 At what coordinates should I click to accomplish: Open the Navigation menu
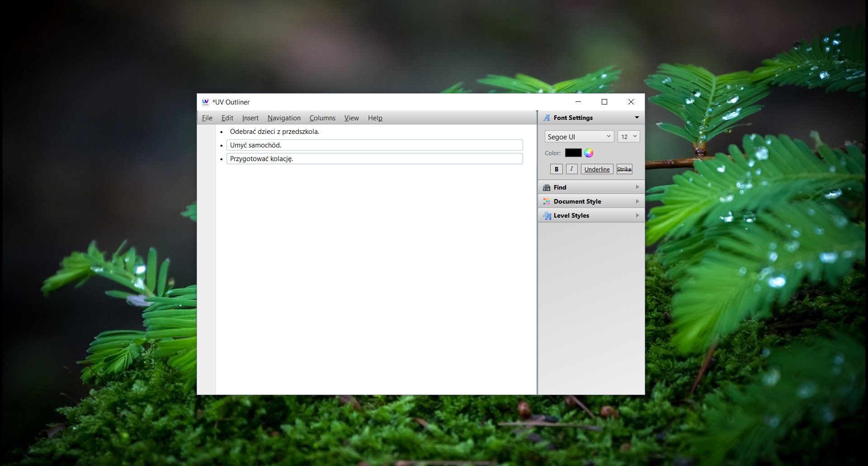283,118
